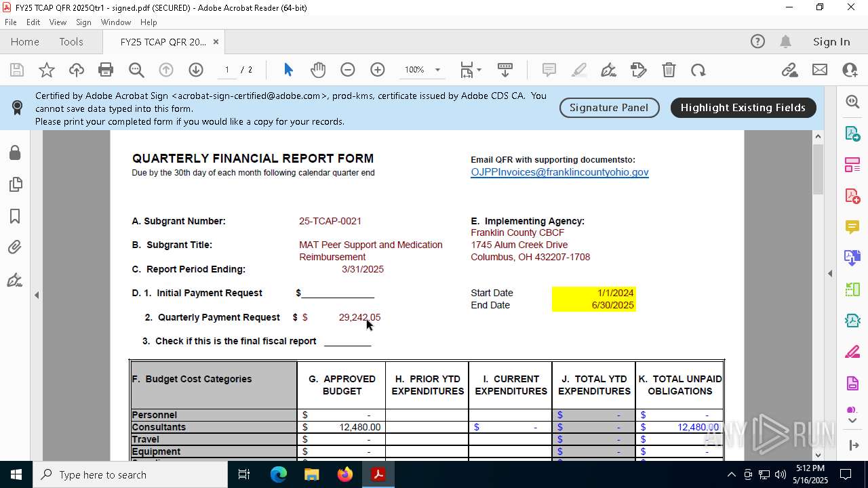Open Microsoft Edge from the taskbar

pyautogui.click(x=279, y=474)
